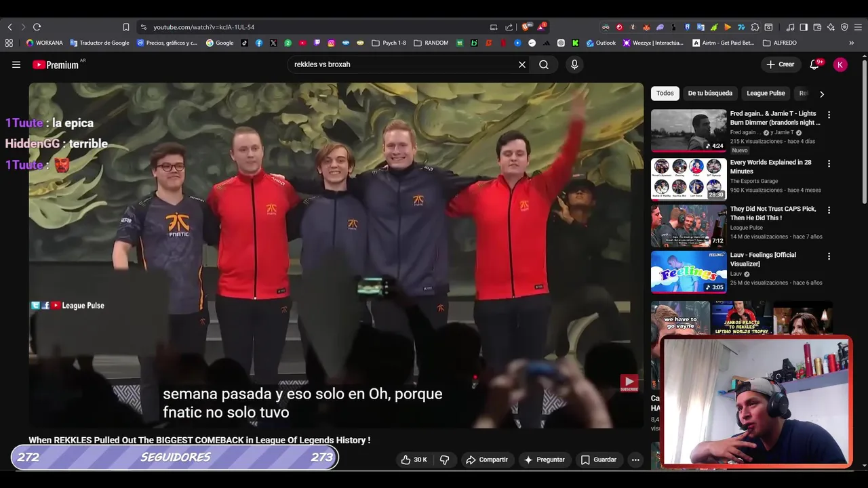The height and width of the screenshot is (488, 868).
Task: Open more video actions (three dots)
Action: tap(635, 460)
